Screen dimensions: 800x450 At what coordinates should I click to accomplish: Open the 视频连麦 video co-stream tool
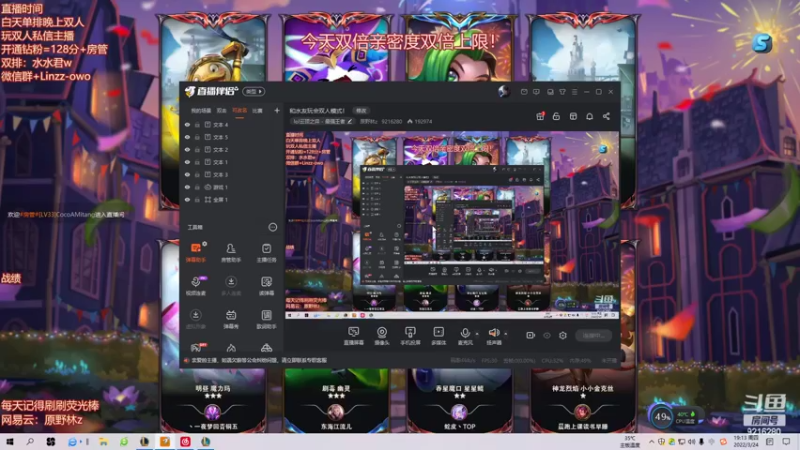(195, 286)
